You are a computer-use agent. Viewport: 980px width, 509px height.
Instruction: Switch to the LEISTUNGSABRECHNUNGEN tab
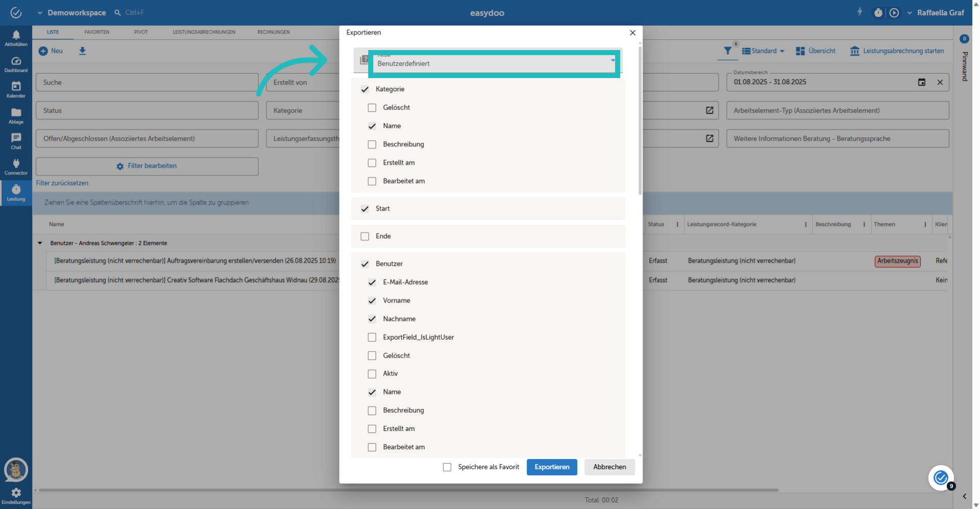204,32
